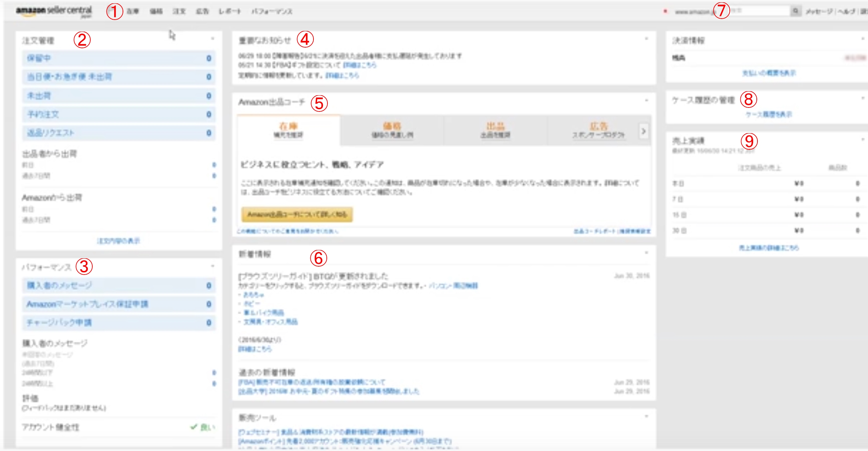Click the メッセージ link in the header

click(x=818, y=11)
